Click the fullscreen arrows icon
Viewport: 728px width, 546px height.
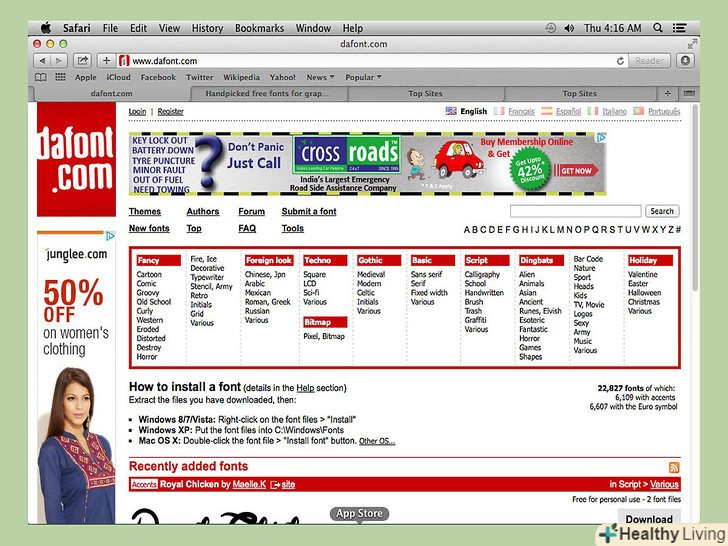pyautogui.click(x=692, y=44)
